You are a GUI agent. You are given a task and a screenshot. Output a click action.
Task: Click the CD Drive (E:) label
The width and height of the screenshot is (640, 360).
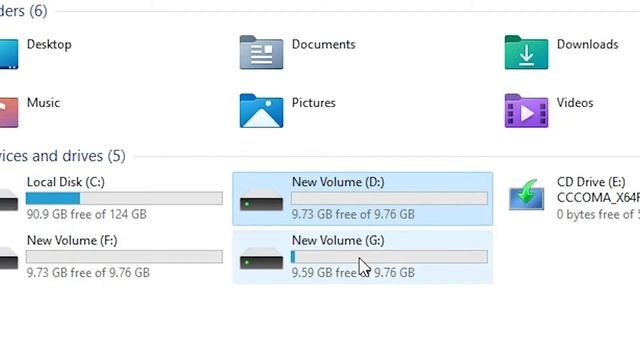[x=591, y=182]
